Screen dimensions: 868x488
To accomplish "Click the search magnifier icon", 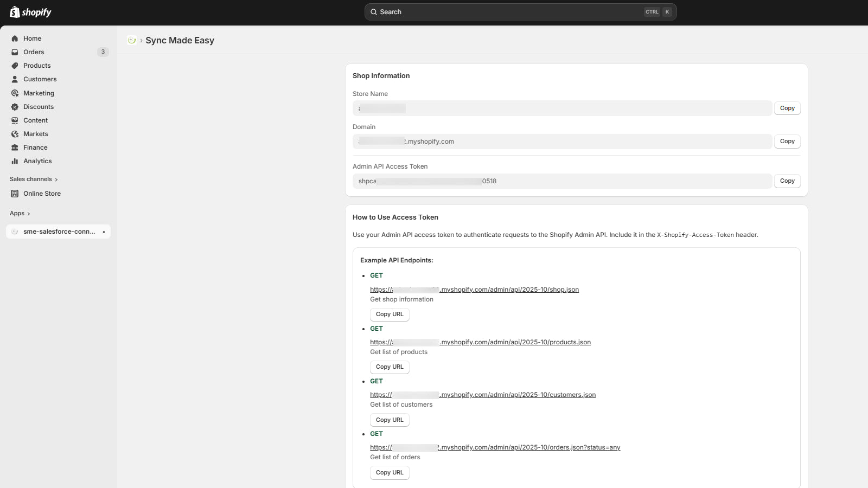I will click(374, 11).
